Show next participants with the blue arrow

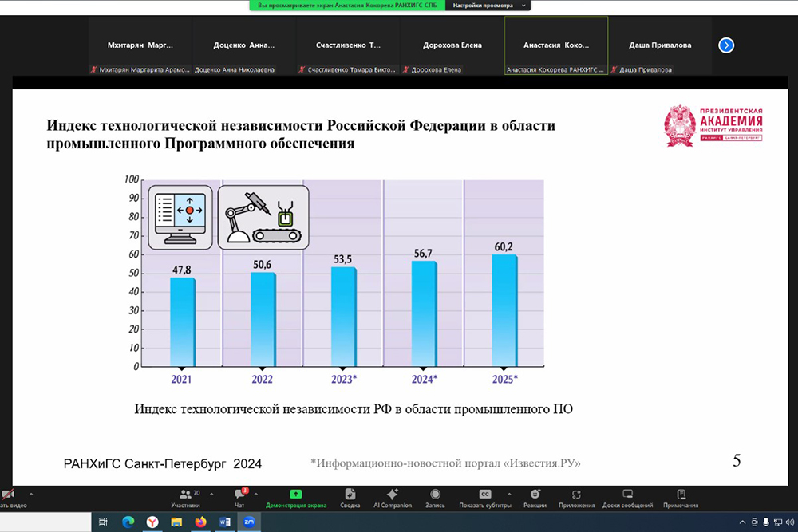pos(726,45)
